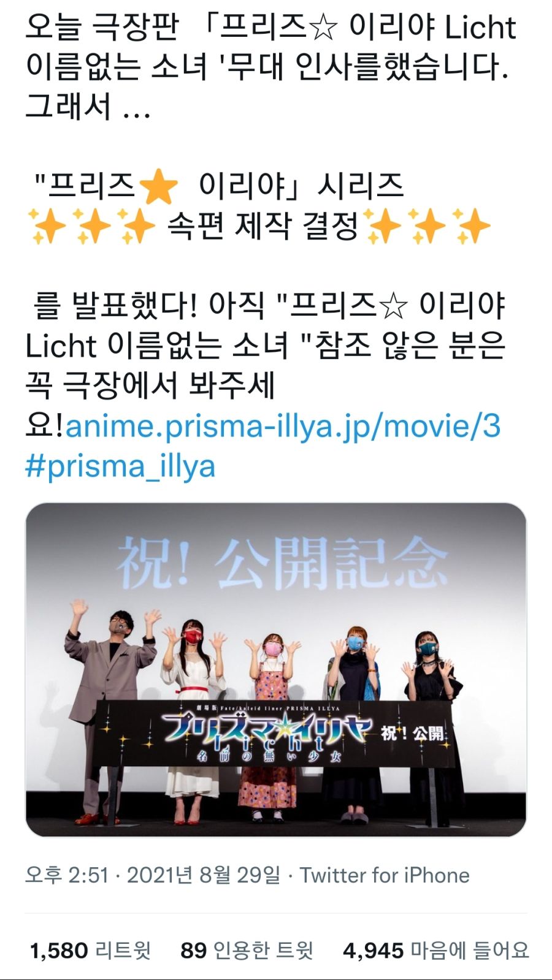Show the 4,945 마음에 들어요 likes
The image size is (552, 980).
tap(435, 951)
